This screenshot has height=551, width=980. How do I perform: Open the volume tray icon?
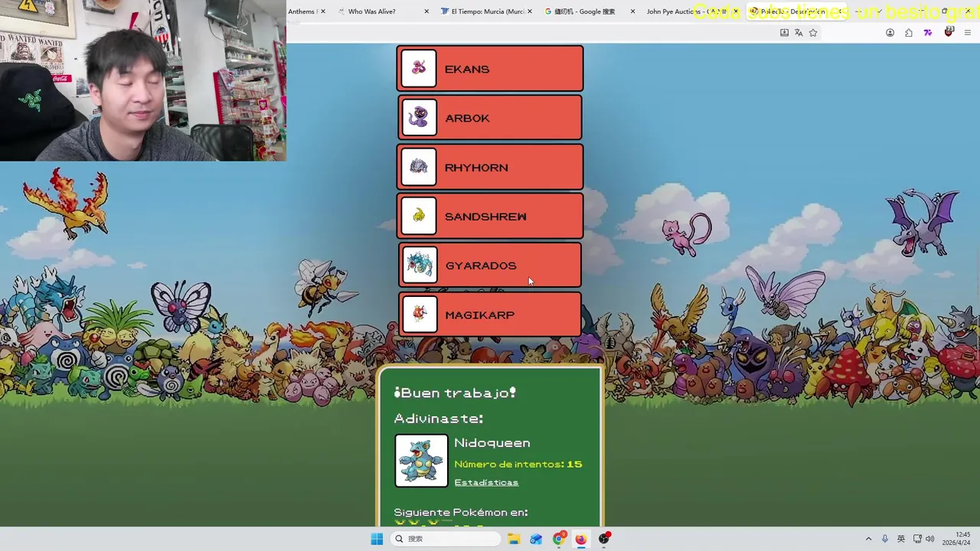click(929, 539)
